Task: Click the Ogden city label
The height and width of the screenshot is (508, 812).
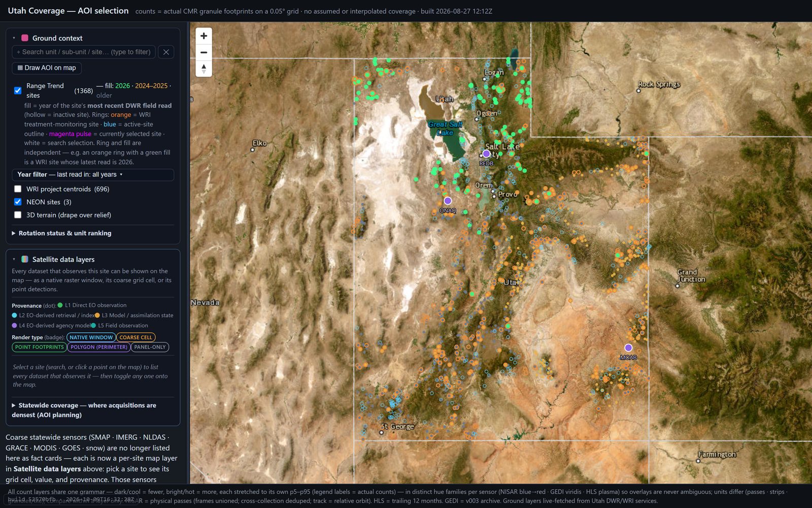Action: coord(487,113)
